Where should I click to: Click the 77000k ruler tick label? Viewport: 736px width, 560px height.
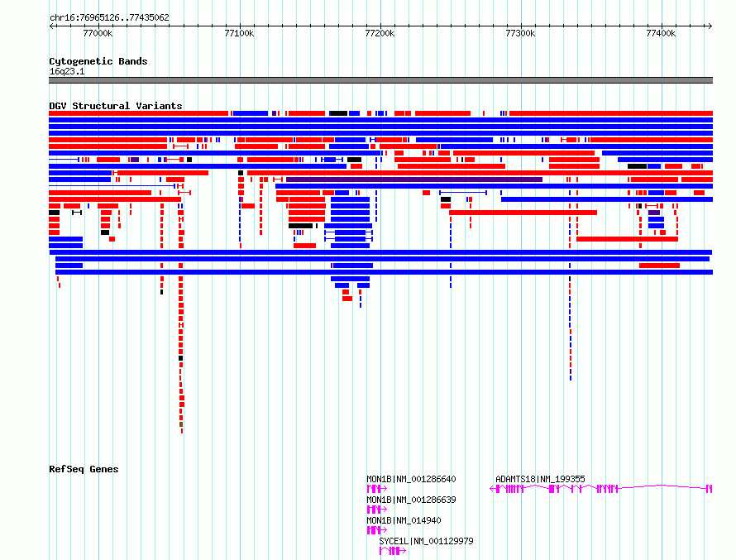98,33
